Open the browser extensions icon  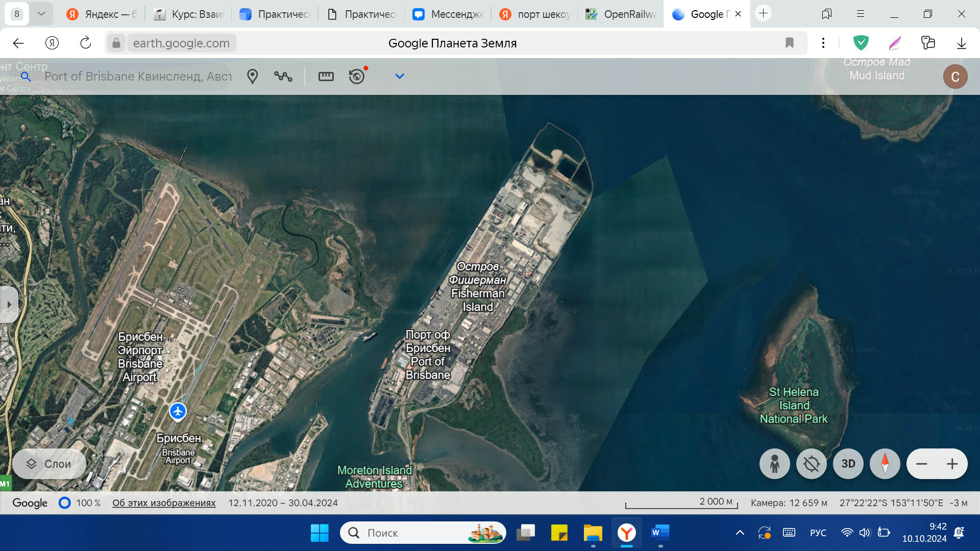click(x=928, y=43)
